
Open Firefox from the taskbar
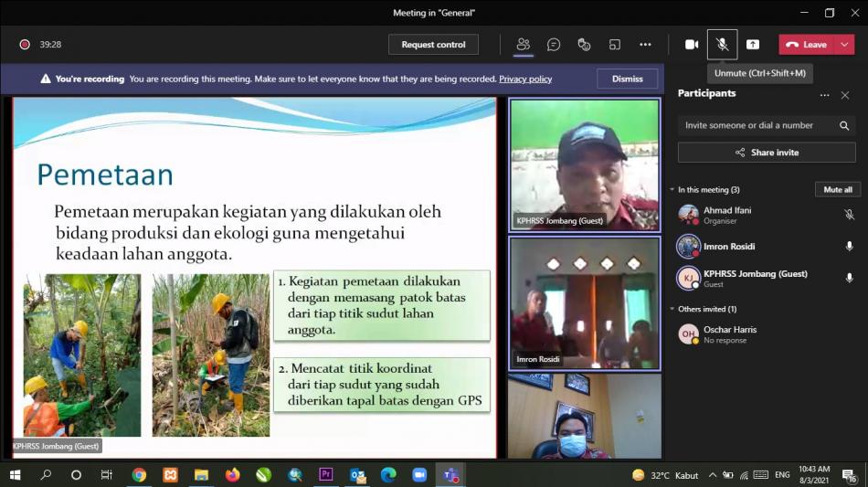click(232, 475)
